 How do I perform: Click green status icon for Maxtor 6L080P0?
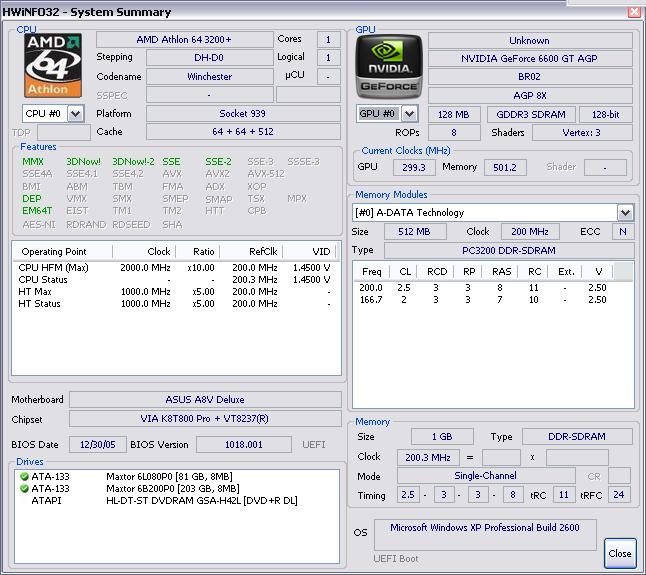click(x=24, y=477)
